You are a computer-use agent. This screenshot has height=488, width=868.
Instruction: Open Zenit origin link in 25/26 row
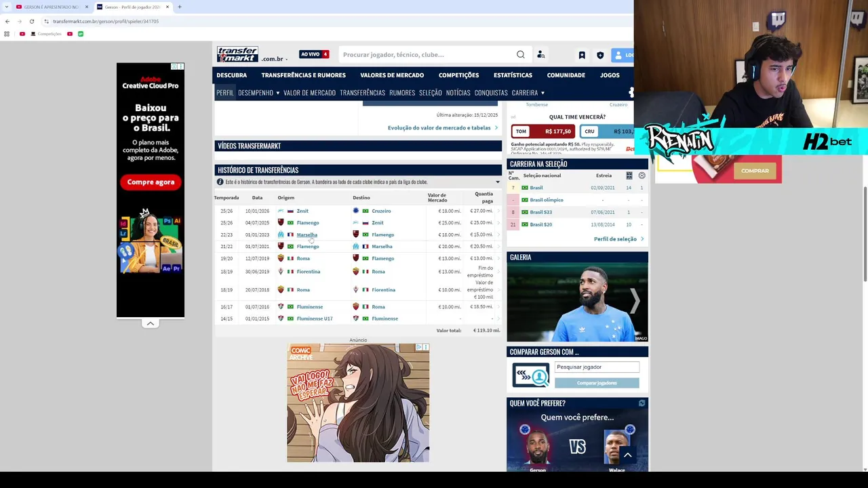tap(302, 211)
